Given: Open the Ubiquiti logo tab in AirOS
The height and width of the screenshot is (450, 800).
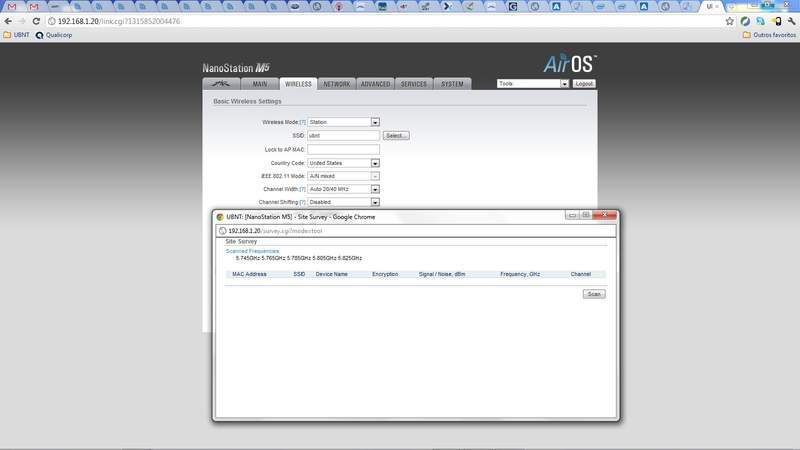Looking at the screenshot, I should click(221, 84).
